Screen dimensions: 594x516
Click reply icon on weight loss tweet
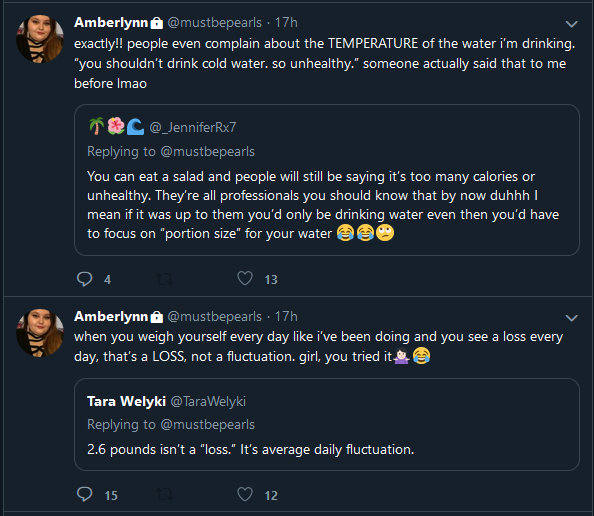pyautogui.click(x=84, y=494)
